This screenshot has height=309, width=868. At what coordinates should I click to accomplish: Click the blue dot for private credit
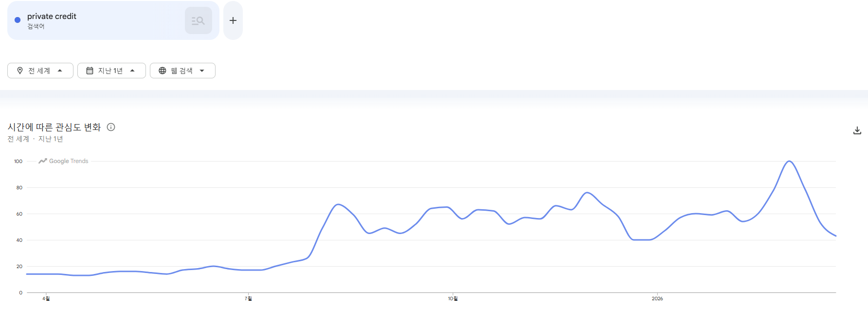coord(18,20)
